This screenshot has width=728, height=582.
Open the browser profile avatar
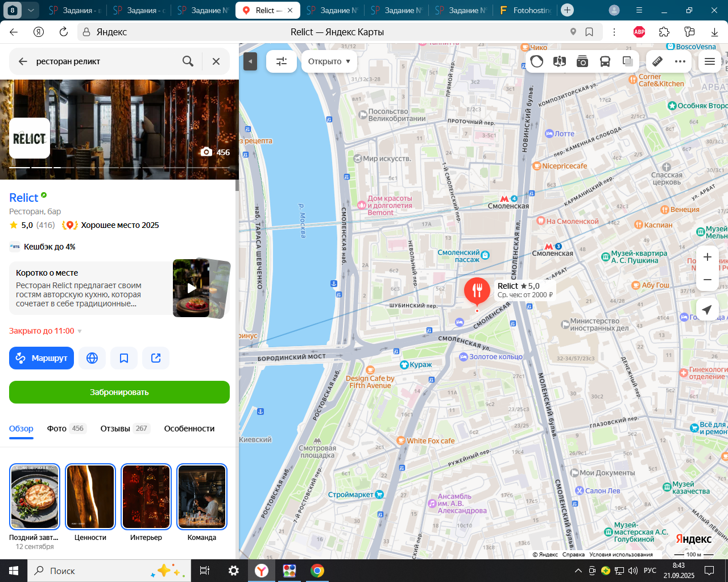[x=614, y=10]
